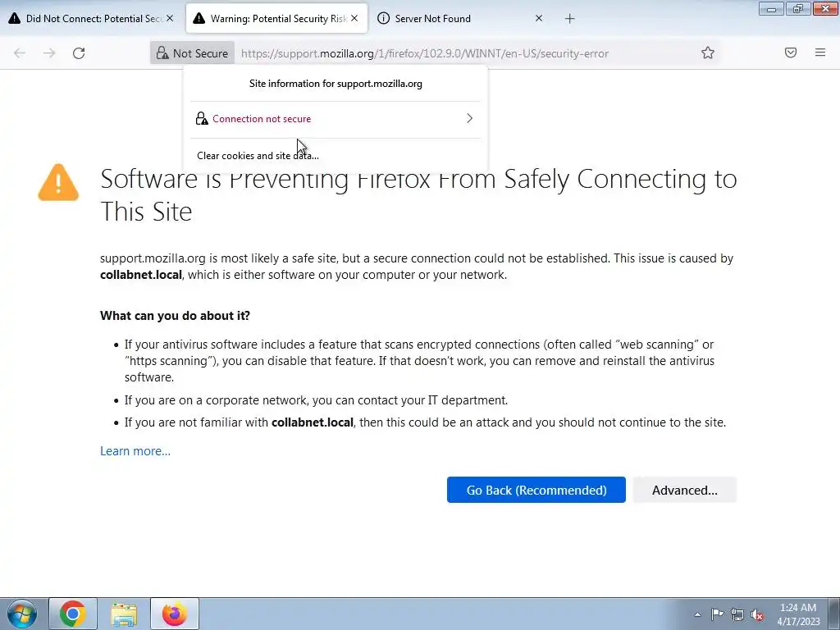Open the Windows Start menu

22,614
